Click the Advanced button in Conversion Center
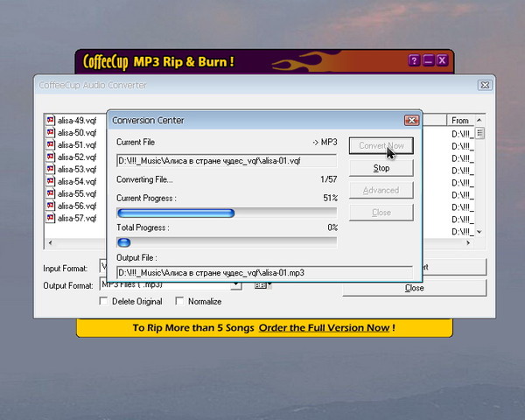Viewport: 525px width, 420px height. (381, 190)
